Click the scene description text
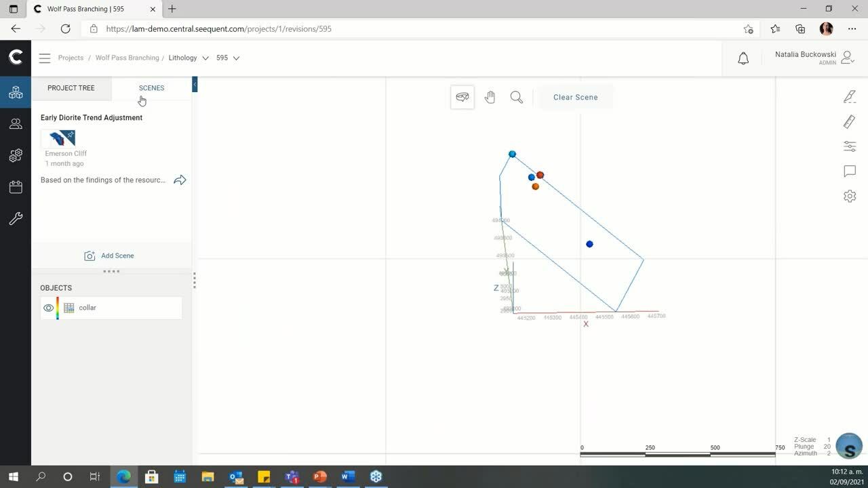This screenshot has height=488, width=868. coord(103,180)
